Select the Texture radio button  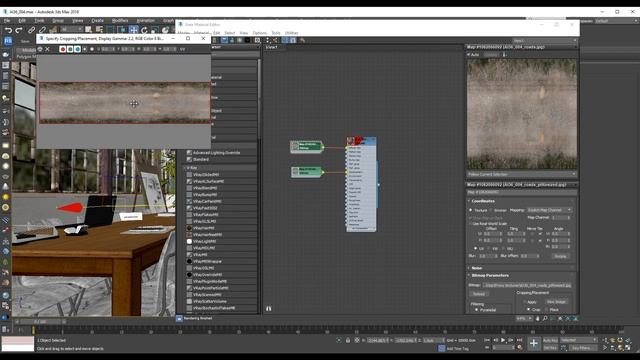point(471,210)
